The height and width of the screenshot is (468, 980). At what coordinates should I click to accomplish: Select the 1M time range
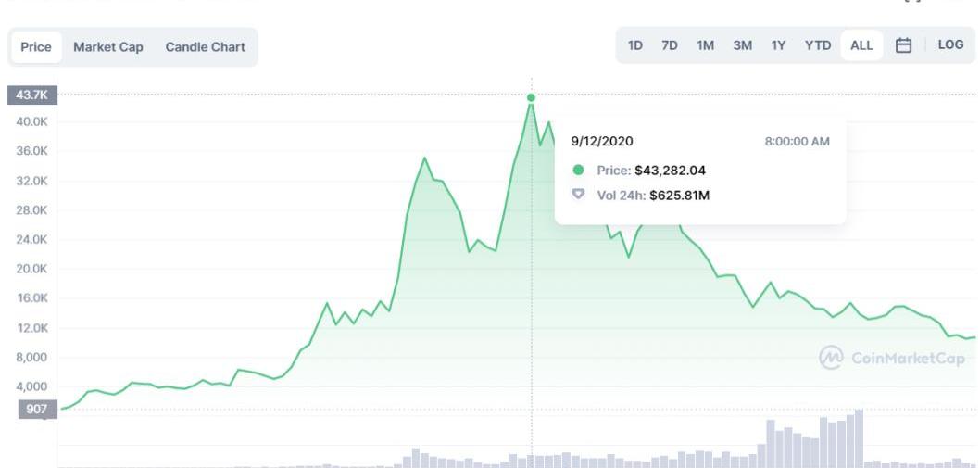[x=705, y=45]
